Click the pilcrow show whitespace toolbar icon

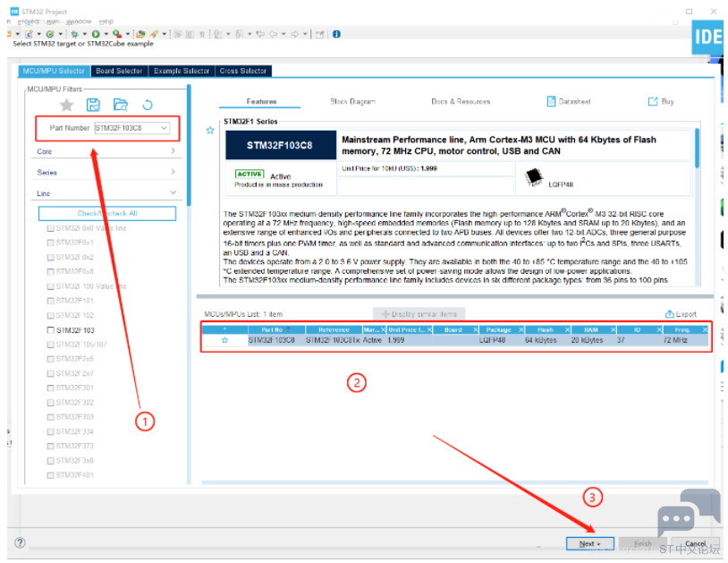click(202, 34)
